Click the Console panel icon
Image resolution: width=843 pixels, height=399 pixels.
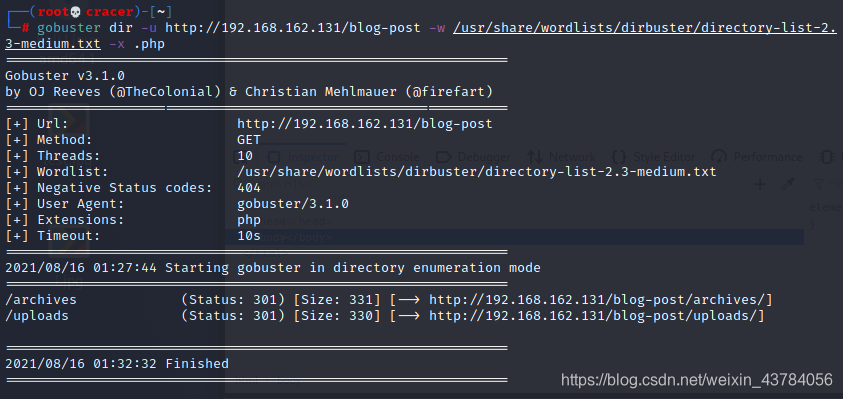(x=362, y=157)
